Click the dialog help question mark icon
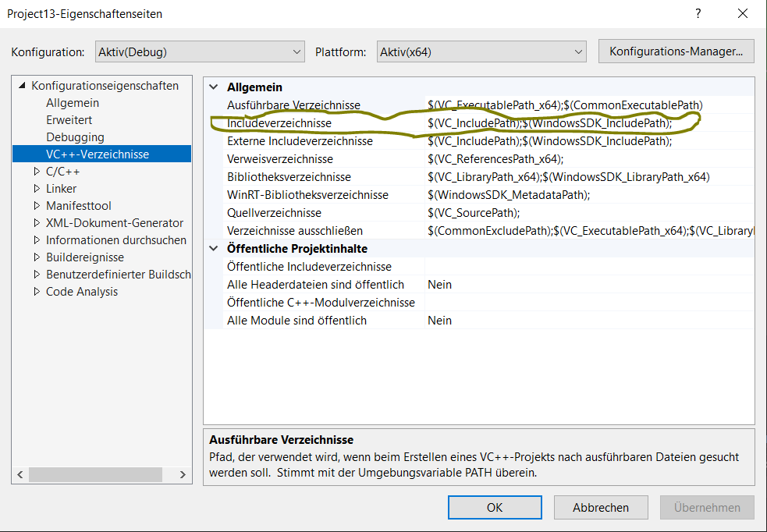This screenshot has height=532, width=767. 700,13
